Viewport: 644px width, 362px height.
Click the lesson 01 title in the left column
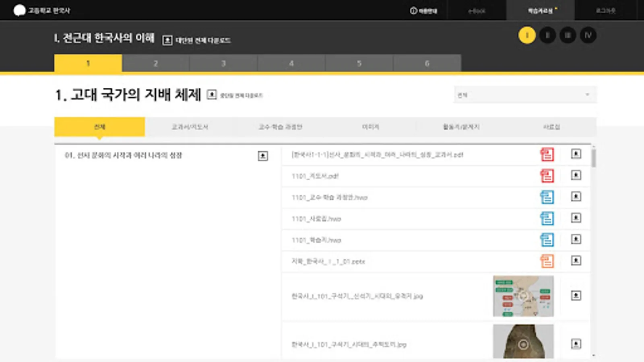pos(124,155)
